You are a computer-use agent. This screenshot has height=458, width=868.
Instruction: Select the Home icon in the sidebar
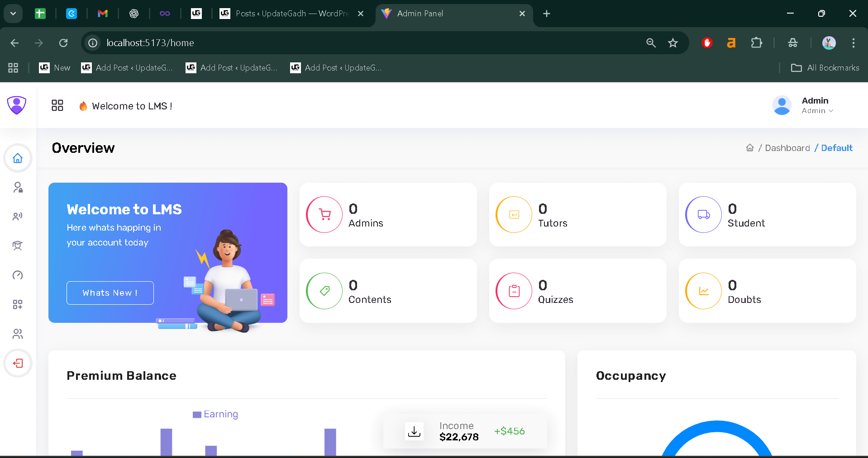[x=18, y=158]
